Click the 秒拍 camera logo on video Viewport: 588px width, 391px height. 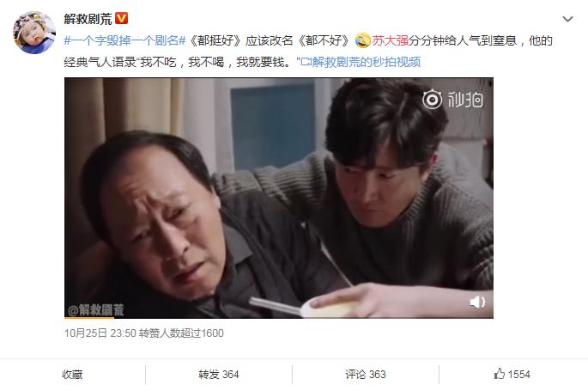(x=452, y=100)
